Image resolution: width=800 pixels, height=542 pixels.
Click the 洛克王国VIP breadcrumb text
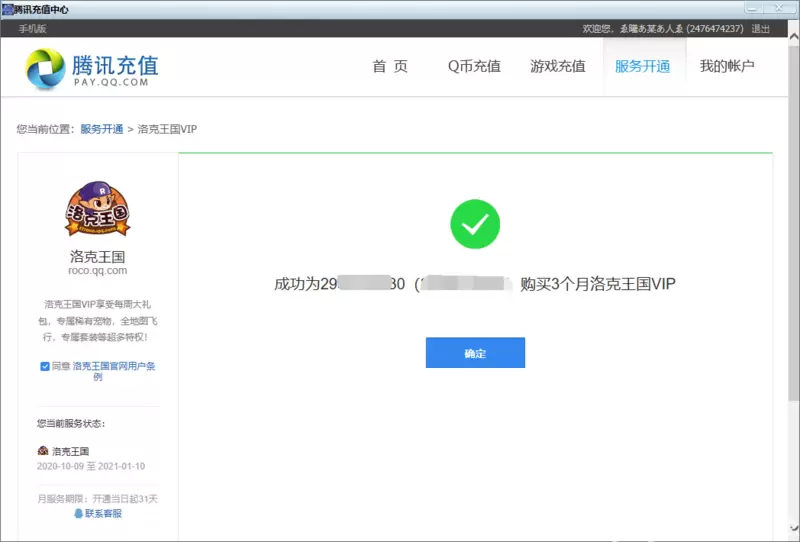[167, 129]
